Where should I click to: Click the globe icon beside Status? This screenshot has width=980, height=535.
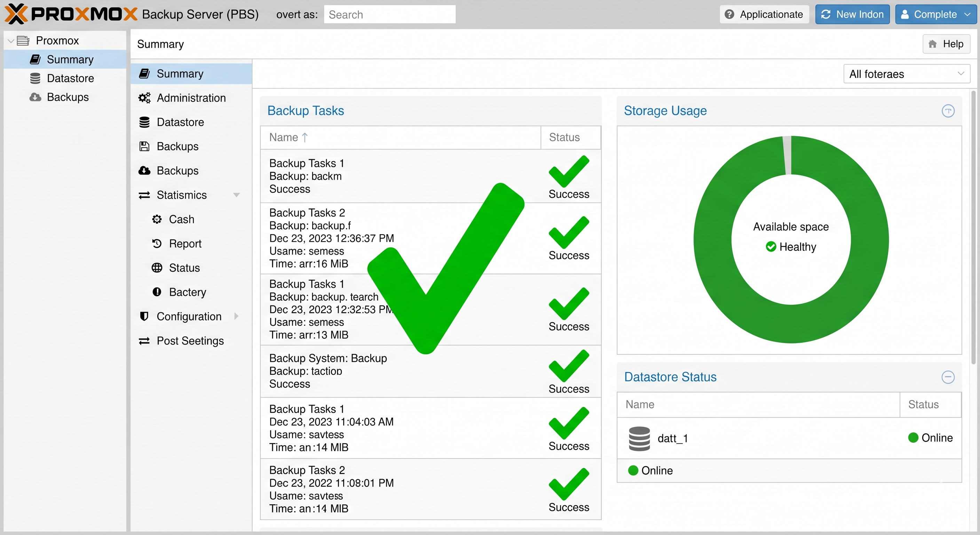pos(157,268)
